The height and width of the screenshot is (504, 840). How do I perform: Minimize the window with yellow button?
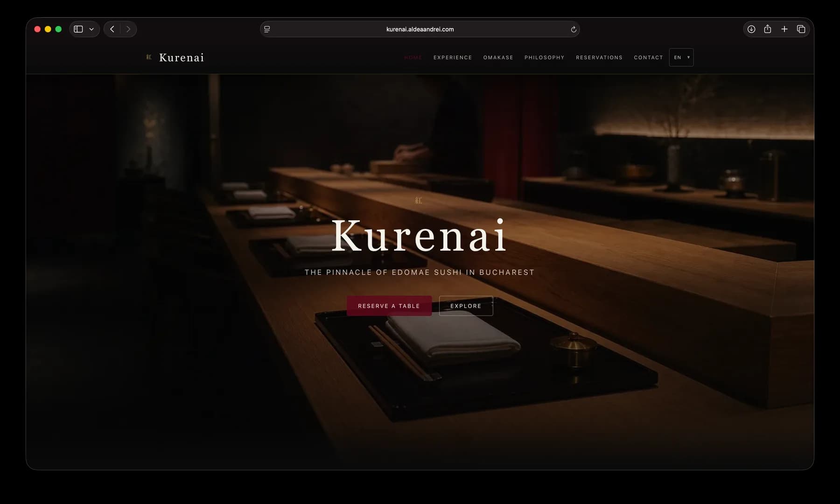(x=48, y=29)
